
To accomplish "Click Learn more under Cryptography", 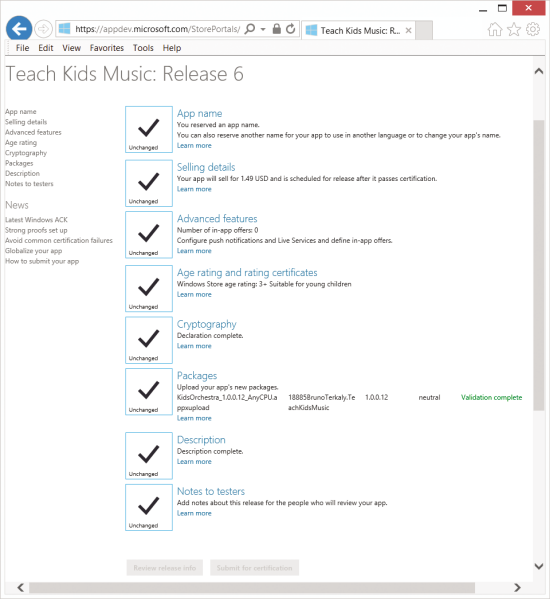I will (x=194, y=346).
